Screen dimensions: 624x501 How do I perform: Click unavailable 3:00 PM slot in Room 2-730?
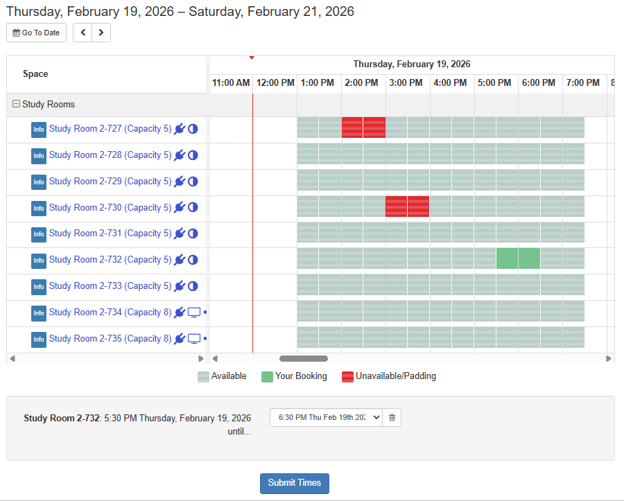pyautogui.click(x=396, y=207)
